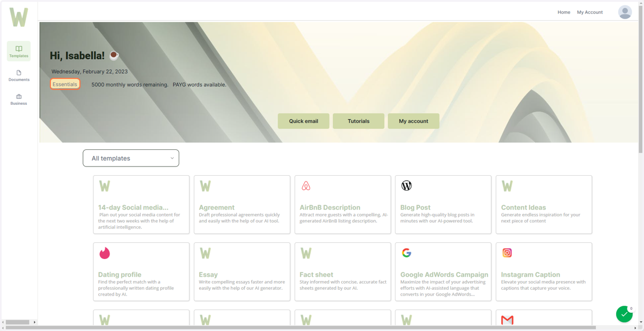Open the 14-day Social media template title
This screenshot has width=644, height=331.
[133, 207]
